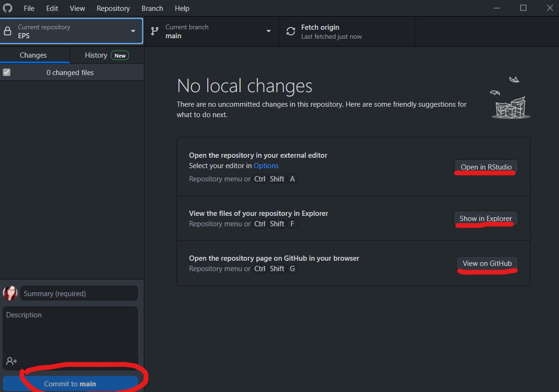559x392 pixels.
Task: Click the add co-authors person icon
Action: point(11,361)
